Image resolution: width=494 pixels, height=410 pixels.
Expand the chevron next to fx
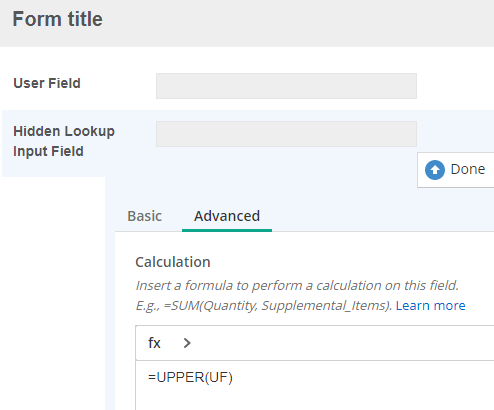187,343
